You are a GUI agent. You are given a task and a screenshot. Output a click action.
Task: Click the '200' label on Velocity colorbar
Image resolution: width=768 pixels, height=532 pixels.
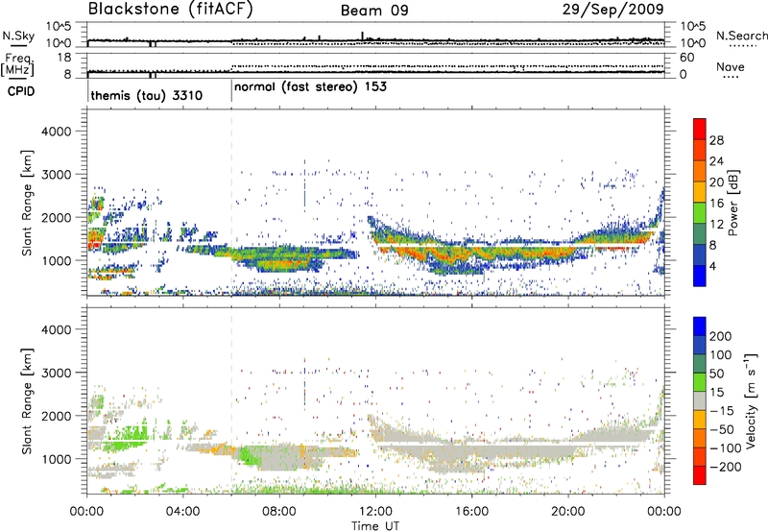pos(721,336)
